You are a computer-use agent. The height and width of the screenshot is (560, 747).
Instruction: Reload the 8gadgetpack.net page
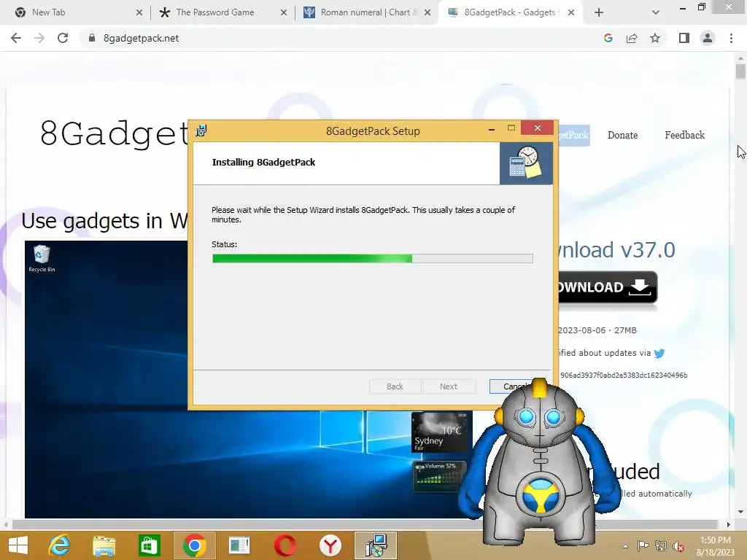(63, 38)
